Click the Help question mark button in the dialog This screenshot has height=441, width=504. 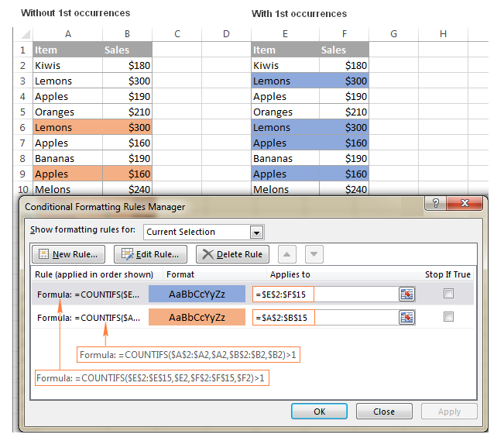coord(436,203)
